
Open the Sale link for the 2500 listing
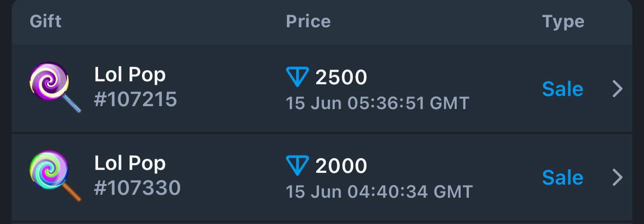562,89
